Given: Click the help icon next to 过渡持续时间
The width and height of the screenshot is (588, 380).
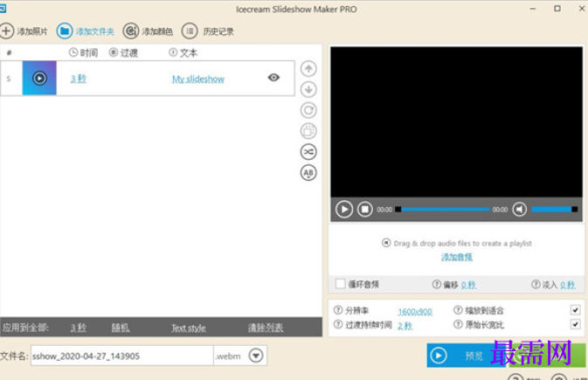Looking at the screenshot, I should point(338,324).
